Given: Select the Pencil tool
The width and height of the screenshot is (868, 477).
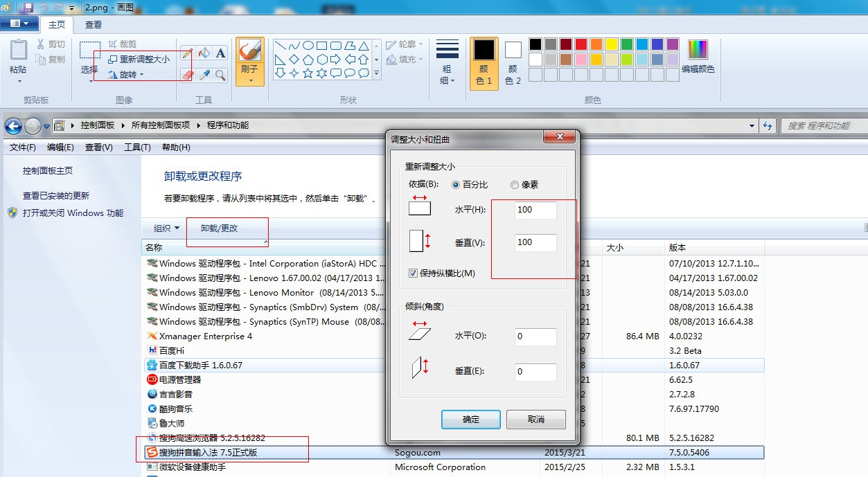Looking at the screenshot, I should pos(187,54).
